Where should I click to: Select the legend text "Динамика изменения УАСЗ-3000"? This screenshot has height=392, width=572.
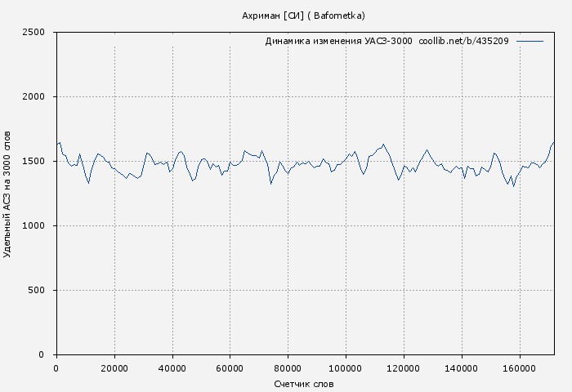point(338,41)
